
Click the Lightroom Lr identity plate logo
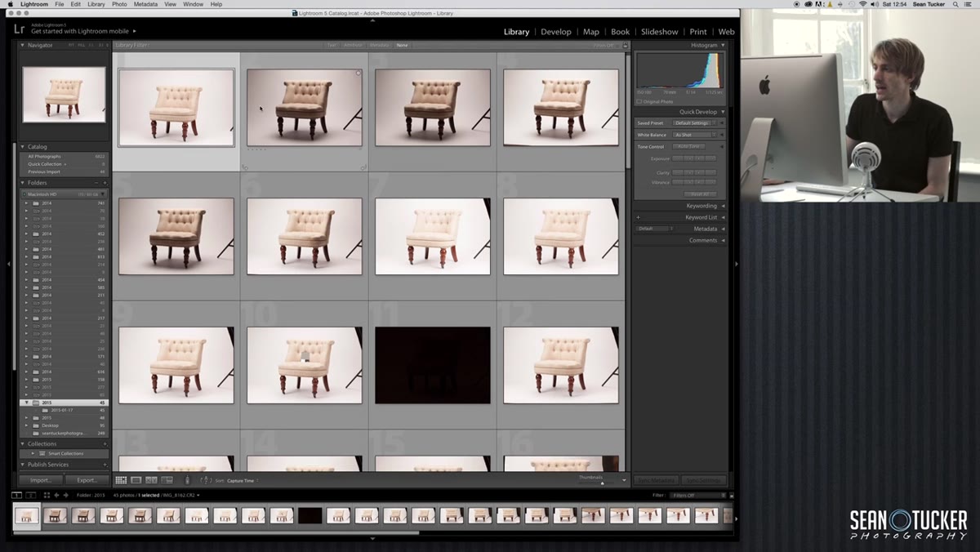tap(19, 29)
